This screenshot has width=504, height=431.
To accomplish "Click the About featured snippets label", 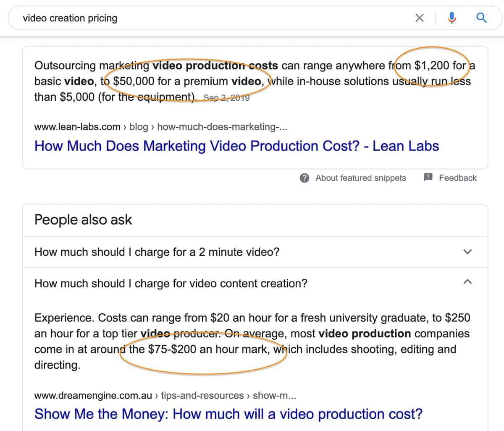I will point(360,178).
